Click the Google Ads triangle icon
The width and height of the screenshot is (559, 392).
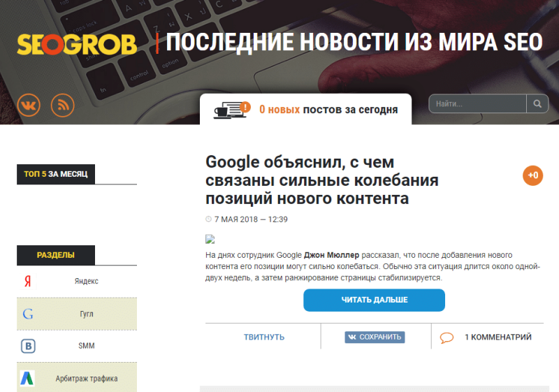tap(27, 379)
